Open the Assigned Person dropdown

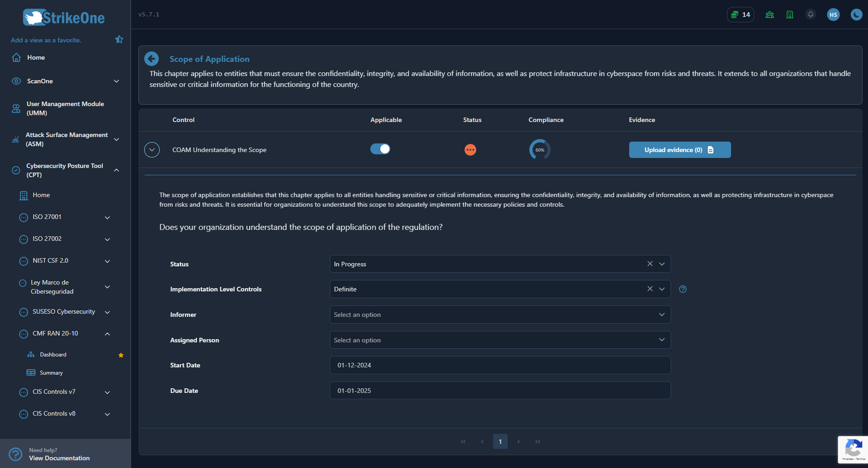500,340
